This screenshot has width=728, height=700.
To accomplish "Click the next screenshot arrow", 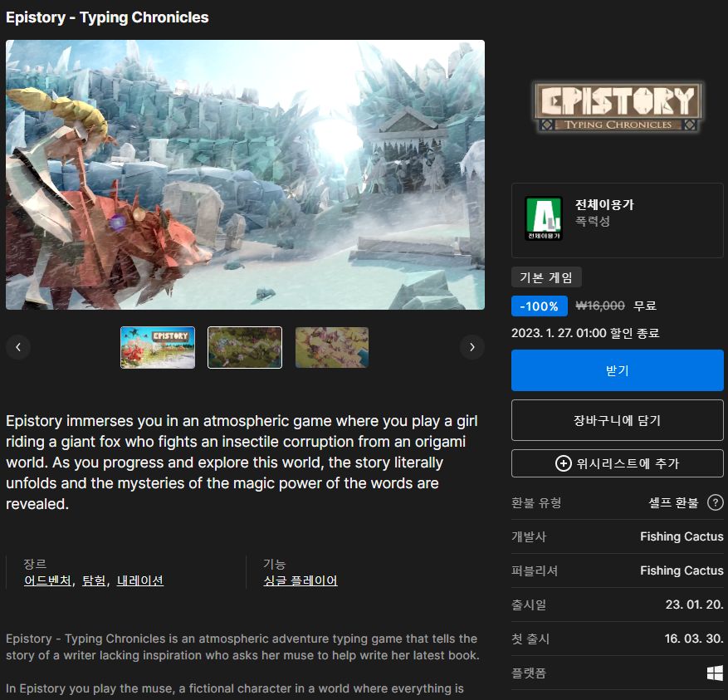I will (472, 347).
